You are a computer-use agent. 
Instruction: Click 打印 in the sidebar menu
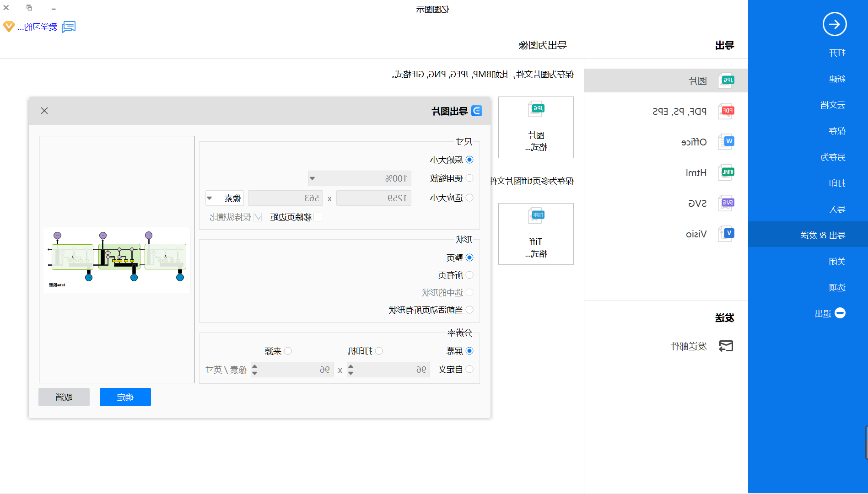coord(837,183)
